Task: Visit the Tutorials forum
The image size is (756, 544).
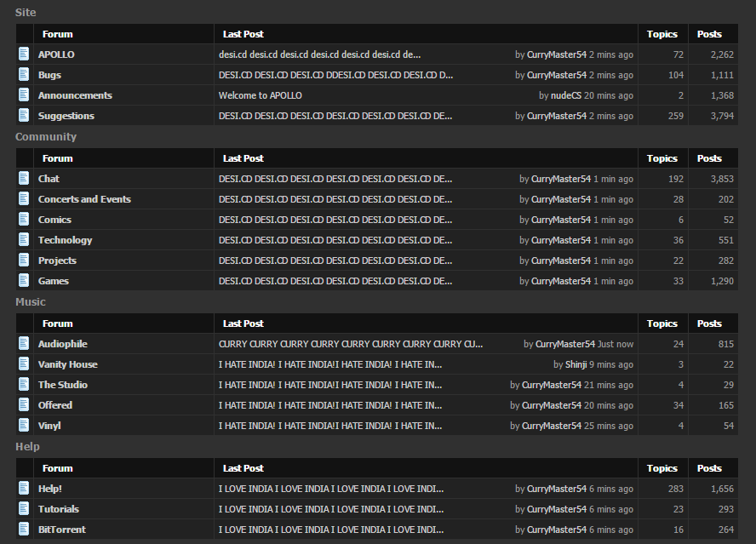Action: point(59,509)
